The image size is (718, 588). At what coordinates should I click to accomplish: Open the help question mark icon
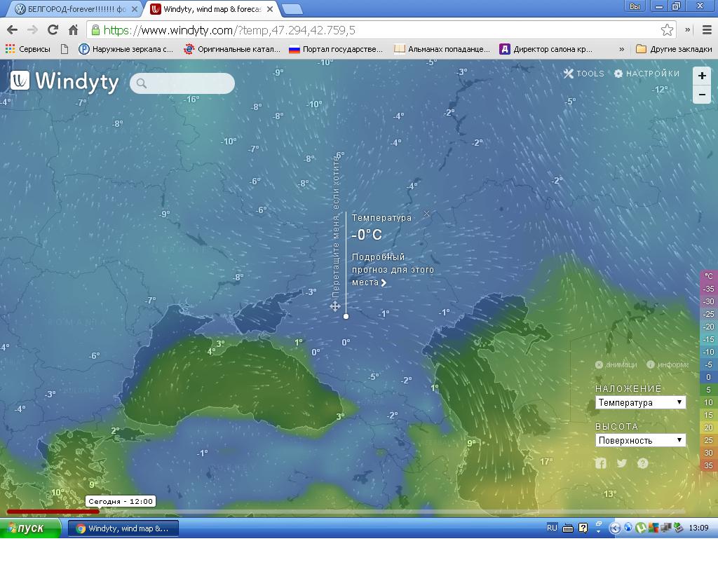click(x=642, y=463)
